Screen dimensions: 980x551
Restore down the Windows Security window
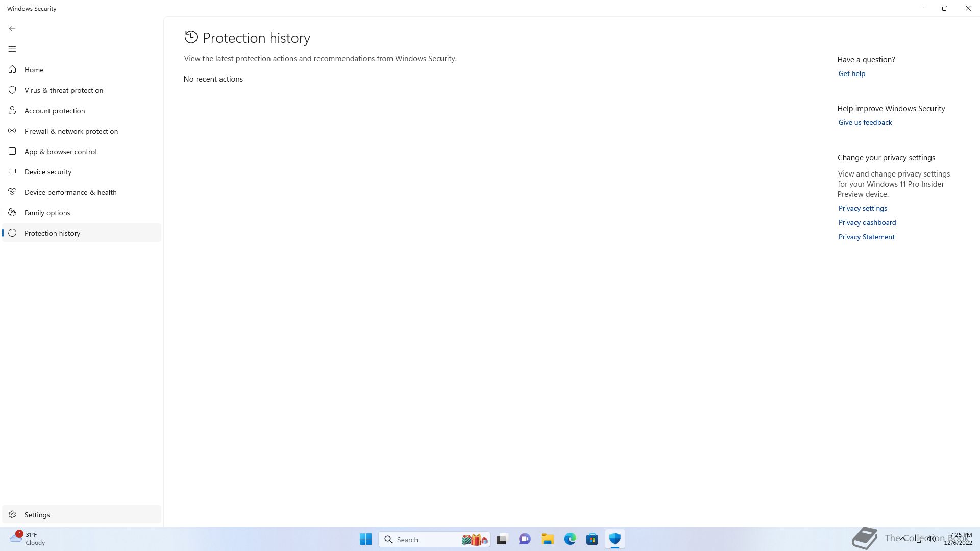[x=945, y=8]
